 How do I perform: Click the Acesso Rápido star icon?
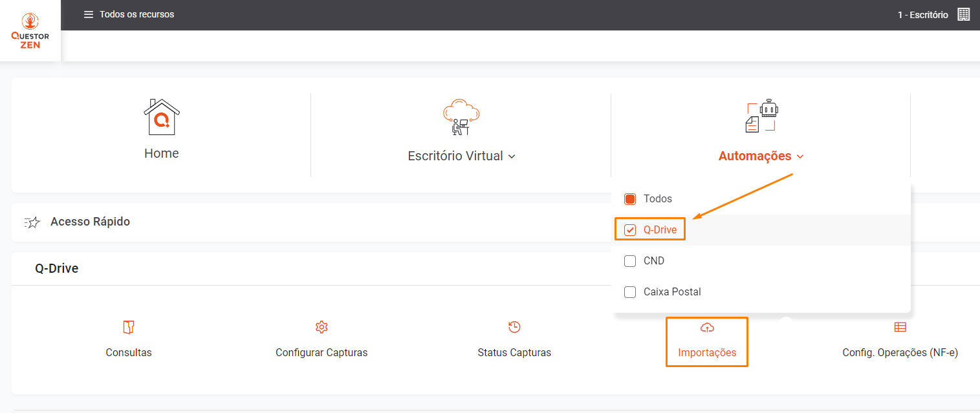(32, 222)
